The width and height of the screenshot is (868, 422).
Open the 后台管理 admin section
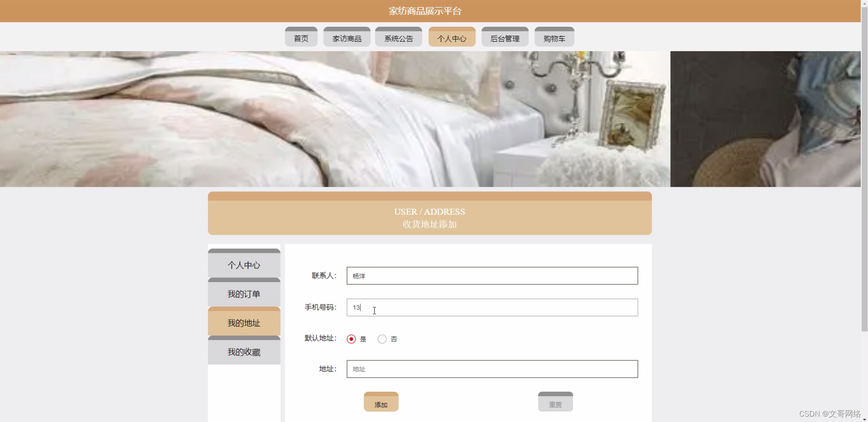505,37
